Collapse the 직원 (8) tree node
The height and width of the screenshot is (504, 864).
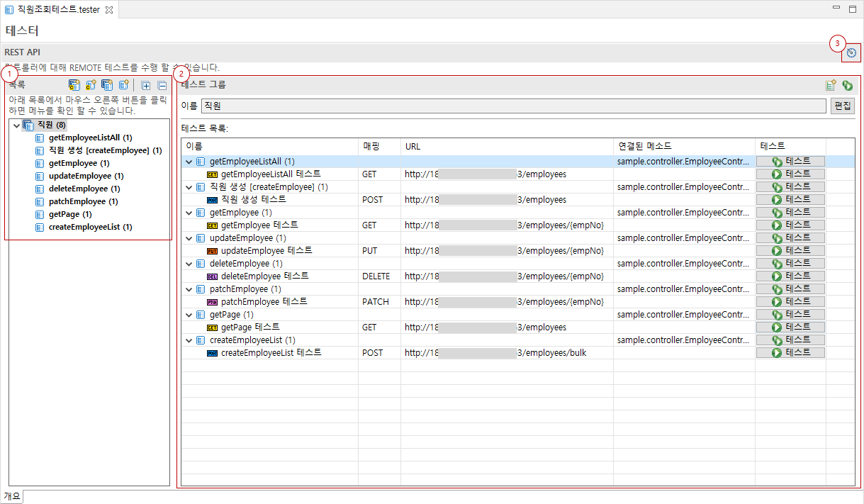coord(16,125)
